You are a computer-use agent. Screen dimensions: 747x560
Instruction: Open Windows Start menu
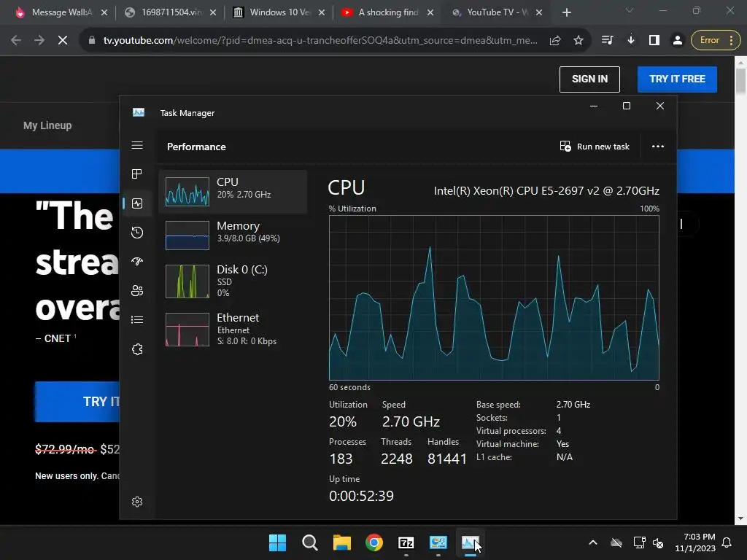coord(277,542)
